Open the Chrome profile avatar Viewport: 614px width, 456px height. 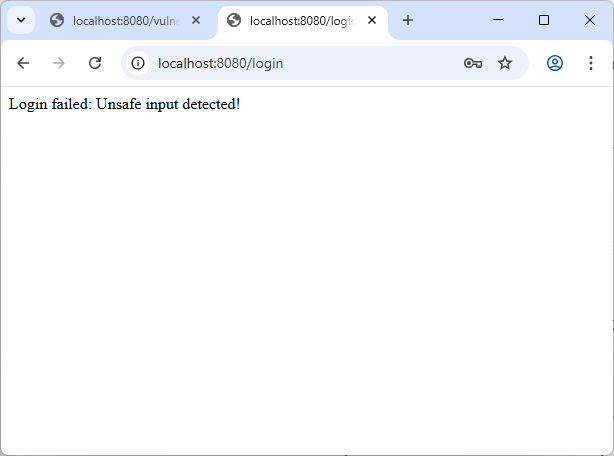555,63
